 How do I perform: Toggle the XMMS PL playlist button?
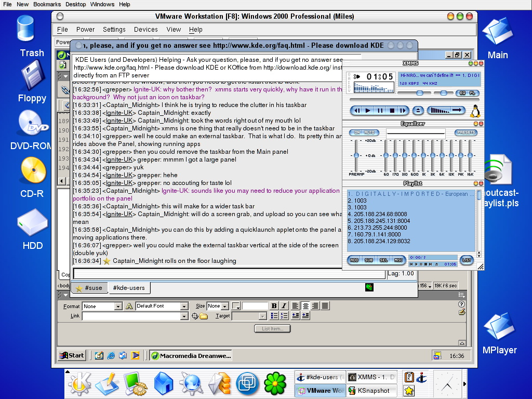(472, 93)
